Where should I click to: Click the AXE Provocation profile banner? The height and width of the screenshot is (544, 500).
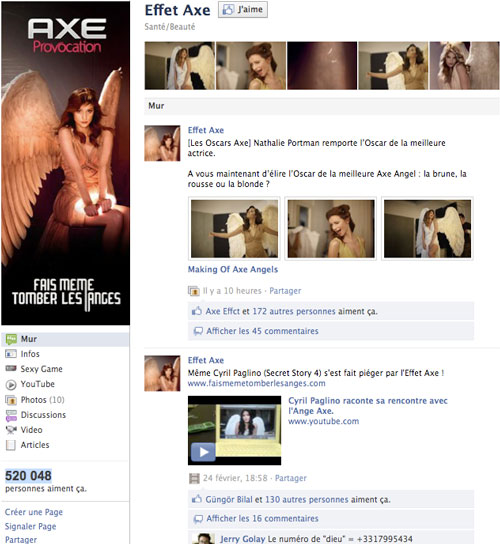click(66, 163)
